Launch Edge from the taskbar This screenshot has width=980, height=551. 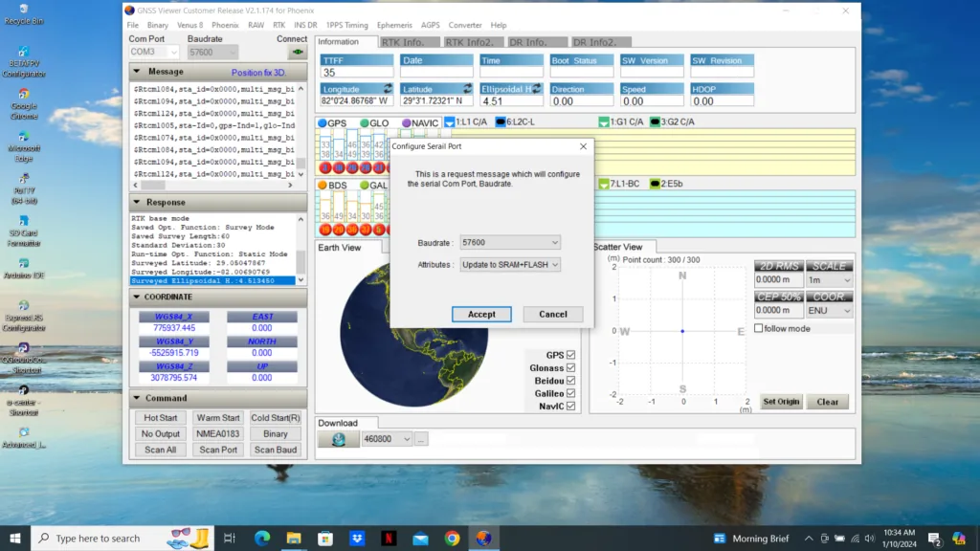tap(262, 538)
